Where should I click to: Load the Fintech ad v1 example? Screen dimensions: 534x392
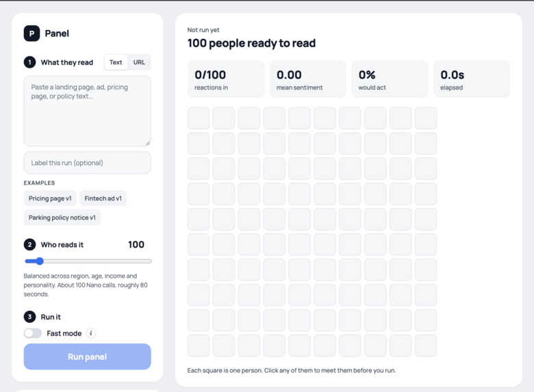pyautogui.click(x=103, y=198)
